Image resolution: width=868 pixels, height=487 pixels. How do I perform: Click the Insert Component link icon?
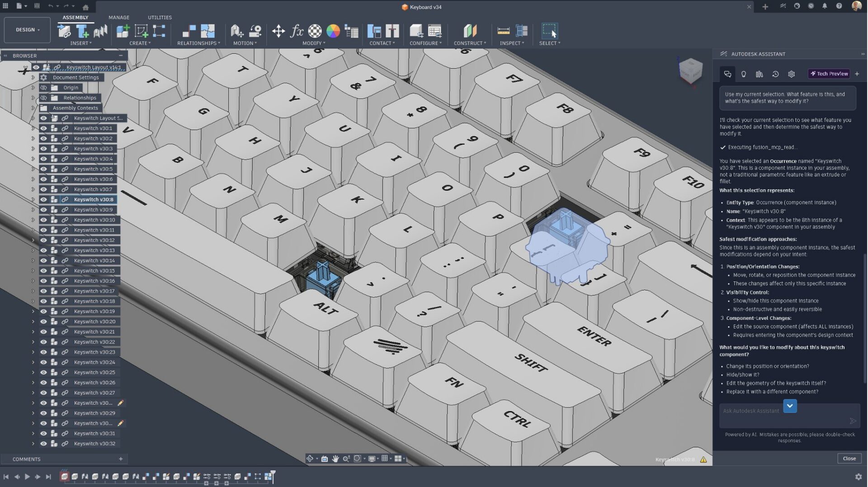(64, 31)
